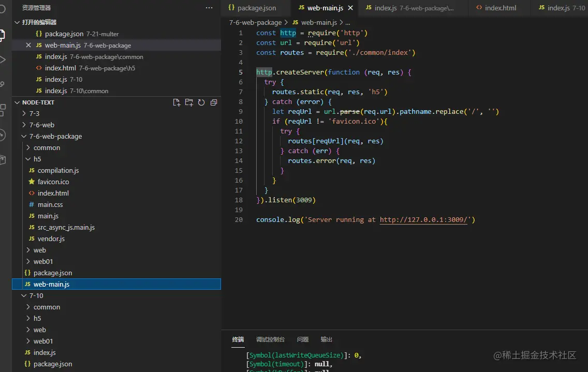Click the main.css hash file icon
588x372 pixels.
coord(32,204)
